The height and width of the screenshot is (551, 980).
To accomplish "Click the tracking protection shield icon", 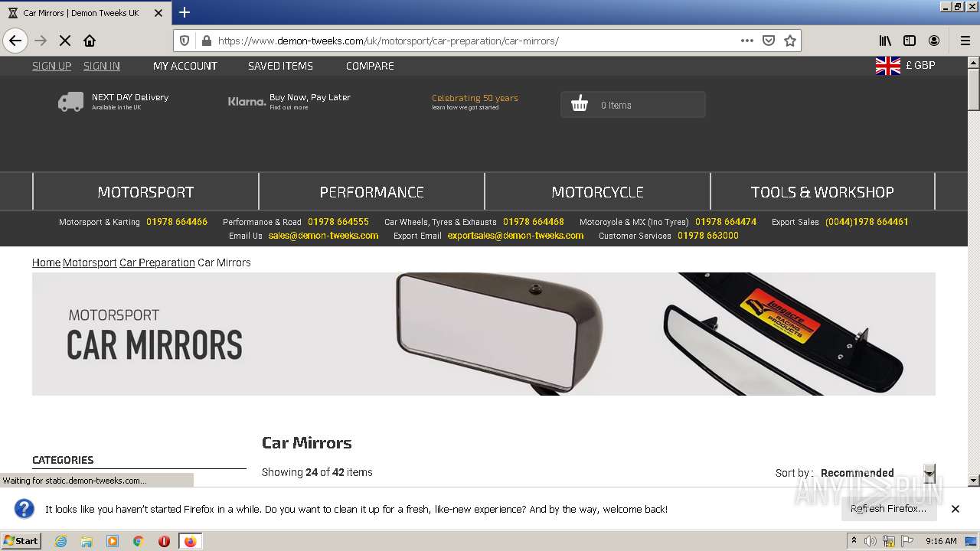I will point(185,41).
